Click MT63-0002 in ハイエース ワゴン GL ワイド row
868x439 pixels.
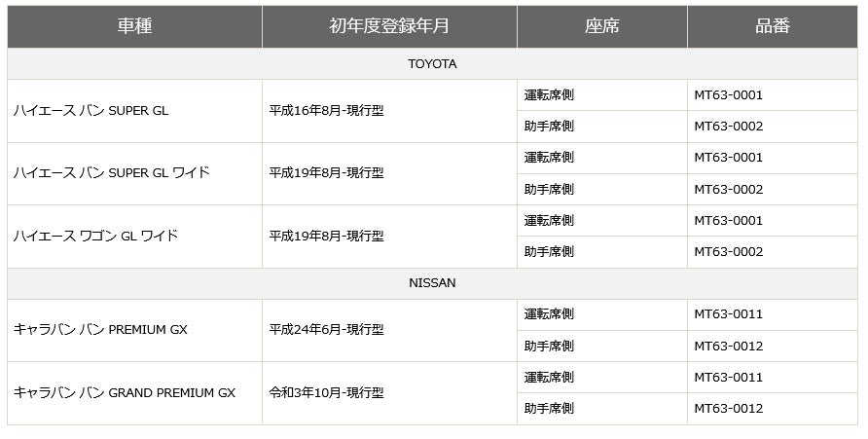(729, 252)
